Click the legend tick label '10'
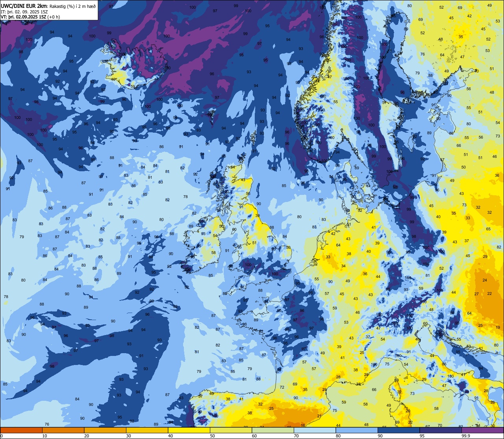The height and width of the screenshot is (439, 504). click(x=44, y=436)
